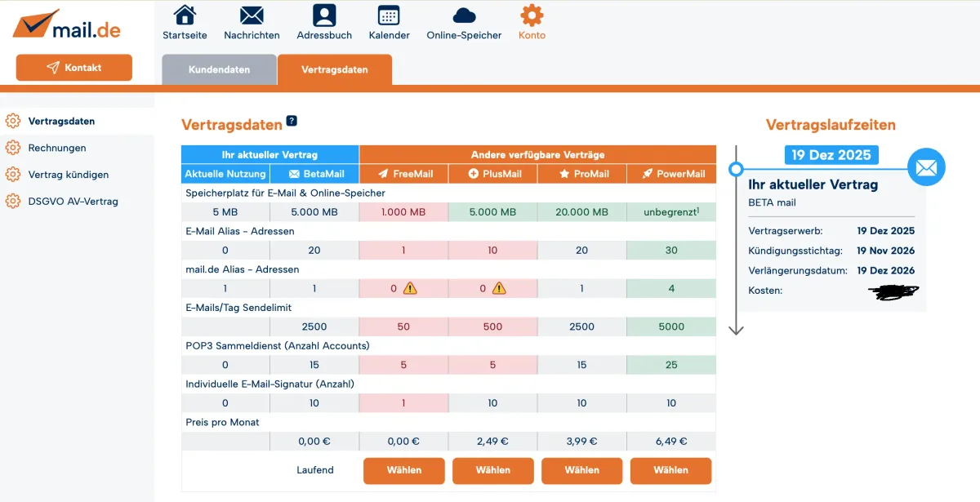This screenshot has height=502, width=980.
Task: Click Kündigungsstichtag date 19 Nov 2026
Action: (x=886, y=251)
